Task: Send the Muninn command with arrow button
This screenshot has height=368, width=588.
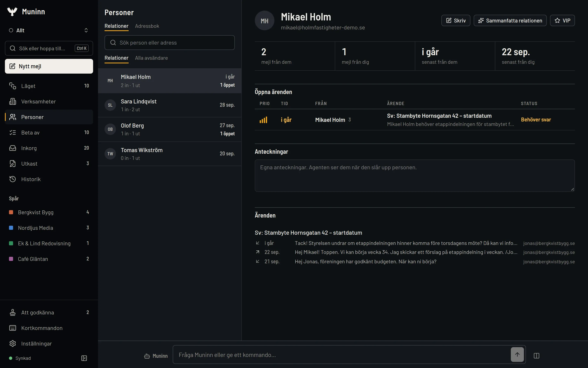Action: [x=517, y=355]
